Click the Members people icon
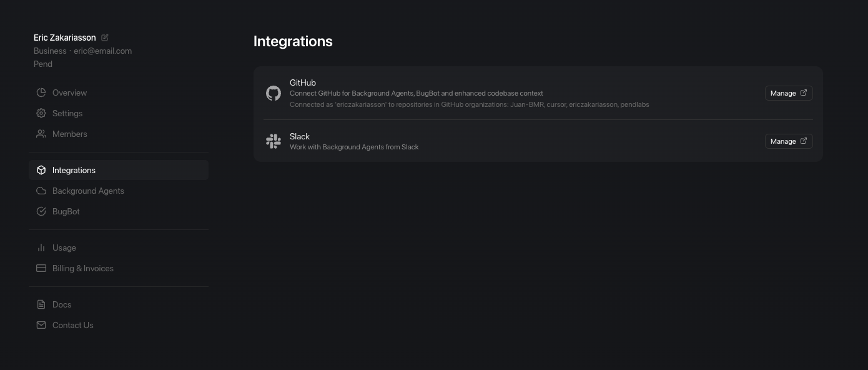 pyautogui.click(x=41, y=134)
